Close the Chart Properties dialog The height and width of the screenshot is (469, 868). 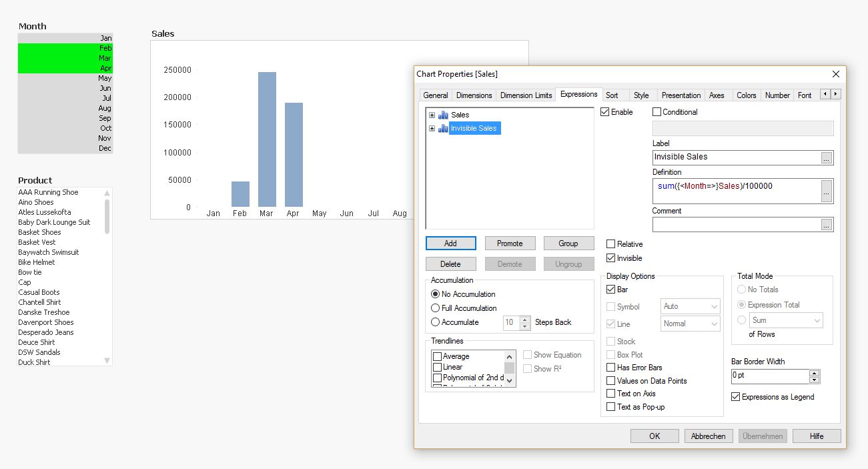click(x=836, y=74)
